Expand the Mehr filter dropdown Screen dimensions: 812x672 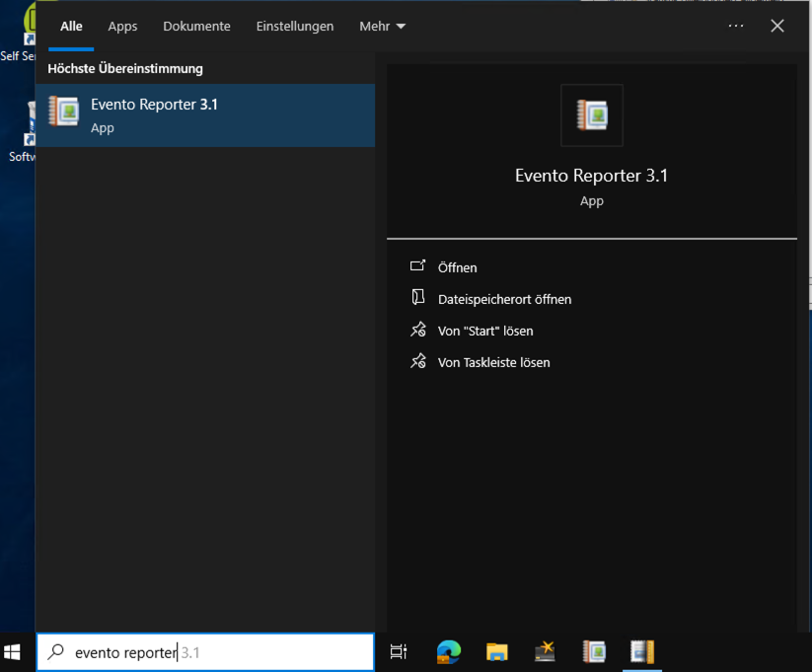tap(382, 27)
